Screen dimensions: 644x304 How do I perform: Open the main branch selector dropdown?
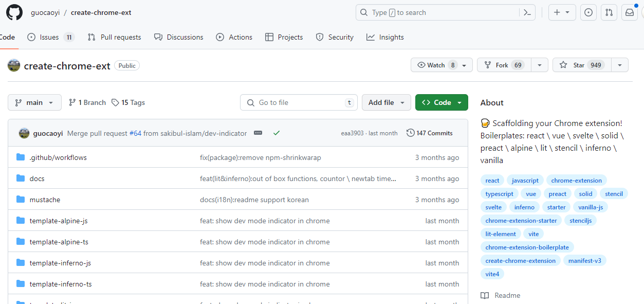[x=34, y=102]
